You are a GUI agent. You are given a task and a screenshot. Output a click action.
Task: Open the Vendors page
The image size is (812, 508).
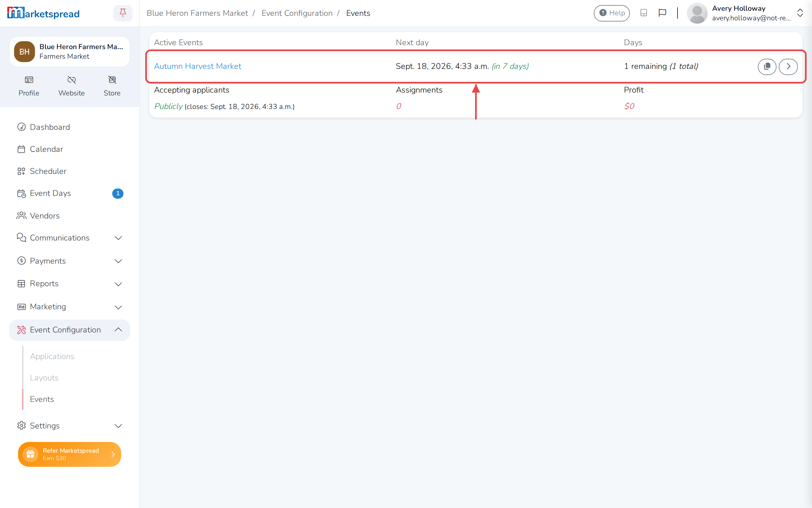(69, 216)
